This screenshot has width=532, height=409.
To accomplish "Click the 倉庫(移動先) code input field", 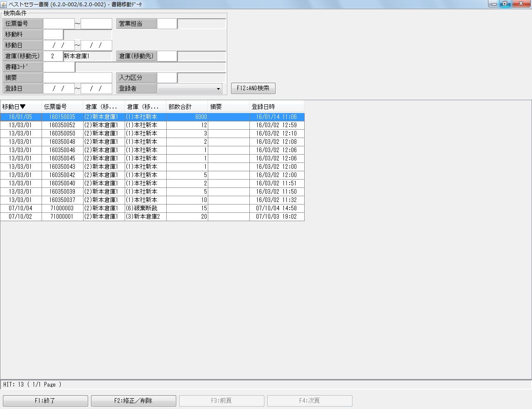I will tap(167, 56).
